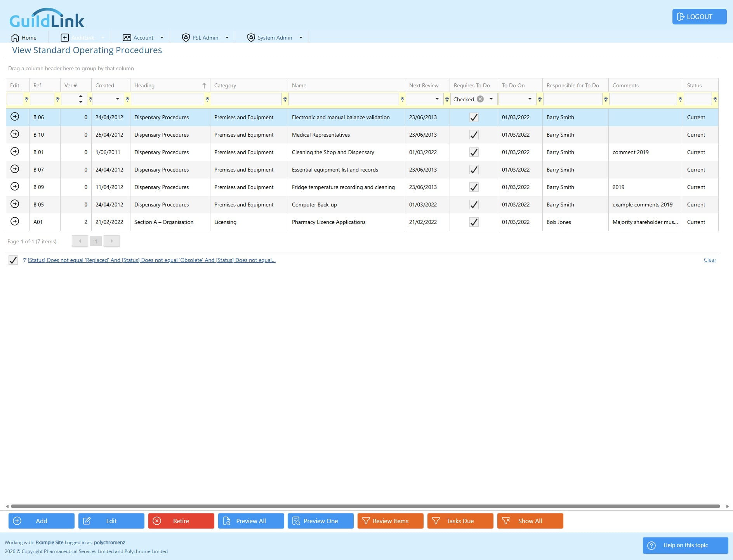
Task: Click the filter icon beside Responsible for To Do box
Action: pos(606,99)
